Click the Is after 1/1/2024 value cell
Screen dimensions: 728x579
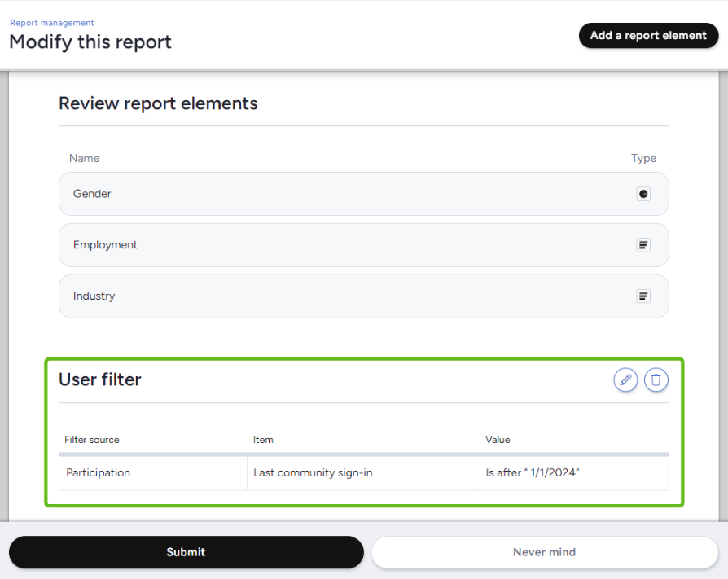(x=533, y=473)
